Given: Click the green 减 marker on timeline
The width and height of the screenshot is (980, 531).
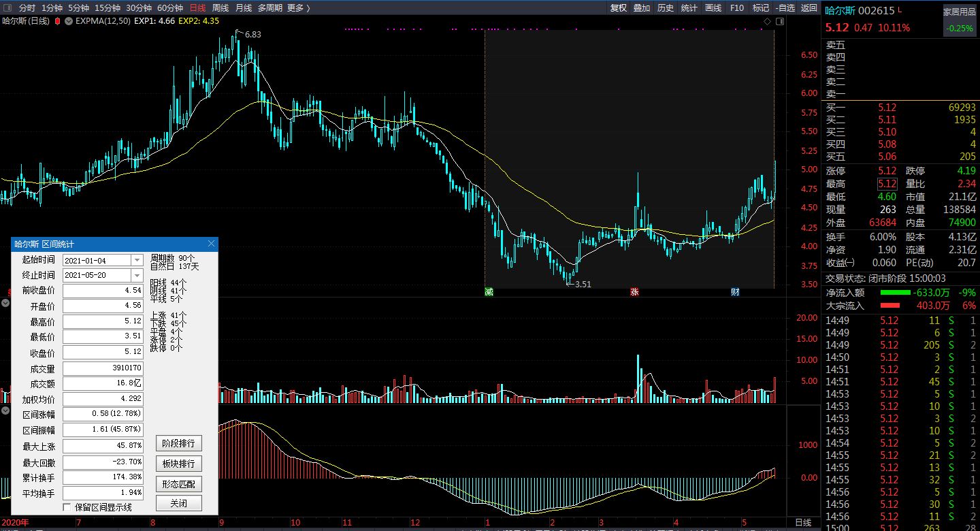Looking at the screenshot, I should point(489,292).
